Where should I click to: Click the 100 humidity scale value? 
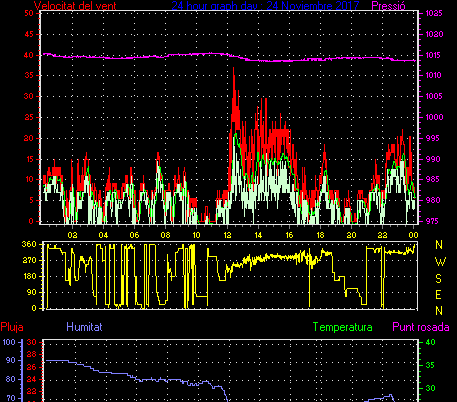[x=9, y=342]
